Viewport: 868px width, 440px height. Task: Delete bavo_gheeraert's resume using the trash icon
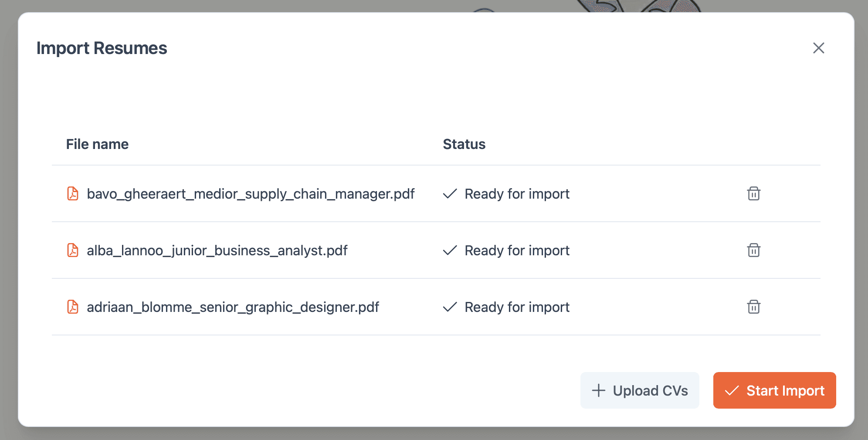[x=753, y=194]
